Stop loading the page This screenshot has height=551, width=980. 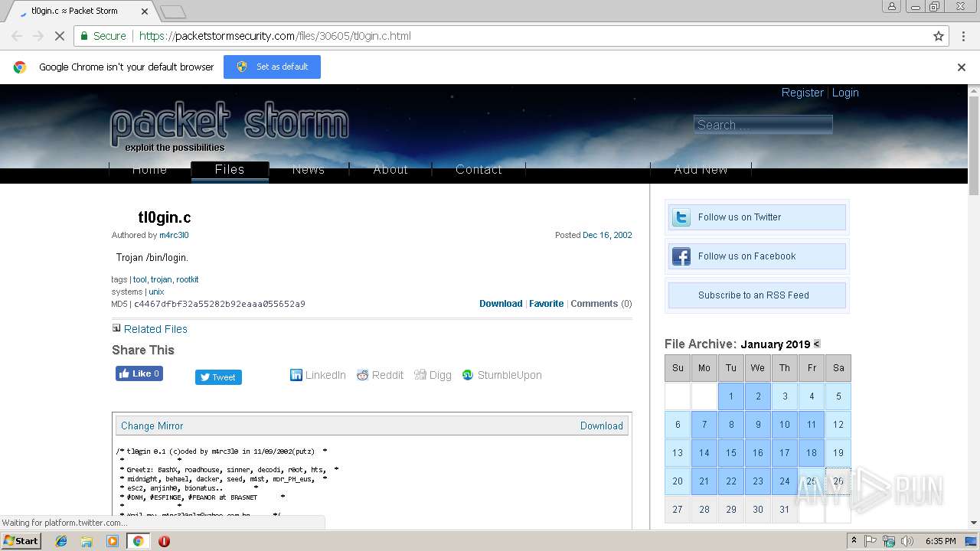[x=60, y=36]
